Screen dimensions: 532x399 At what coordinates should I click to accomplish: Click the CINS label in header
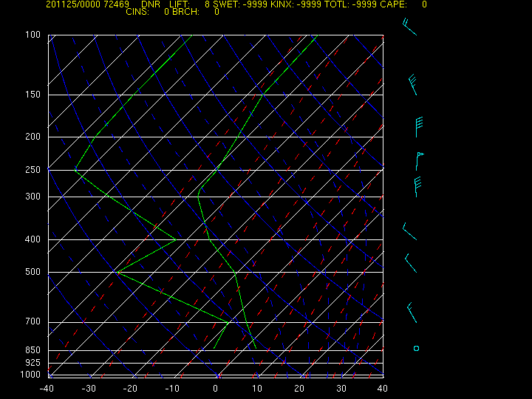tap(137, 12)
